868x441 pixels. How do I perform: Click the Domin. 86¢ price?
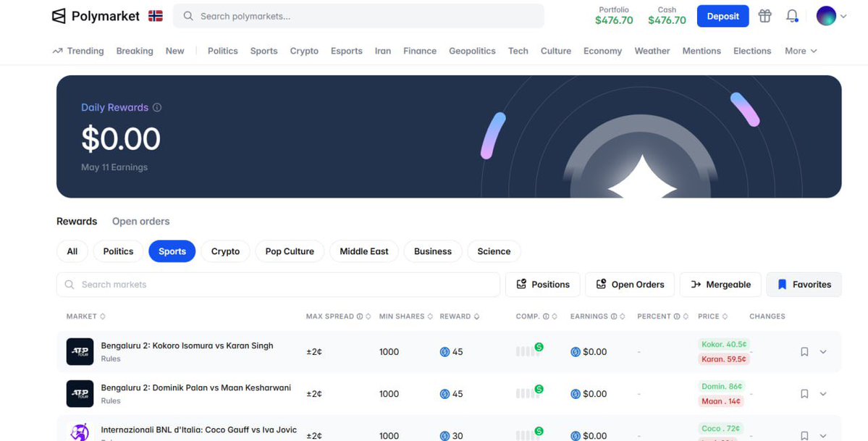tap(722, 386)
